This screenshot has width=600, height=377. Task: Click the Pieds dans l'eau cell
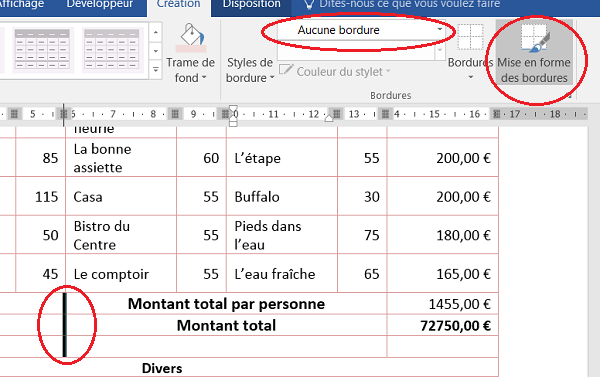[x=282, y=235]
